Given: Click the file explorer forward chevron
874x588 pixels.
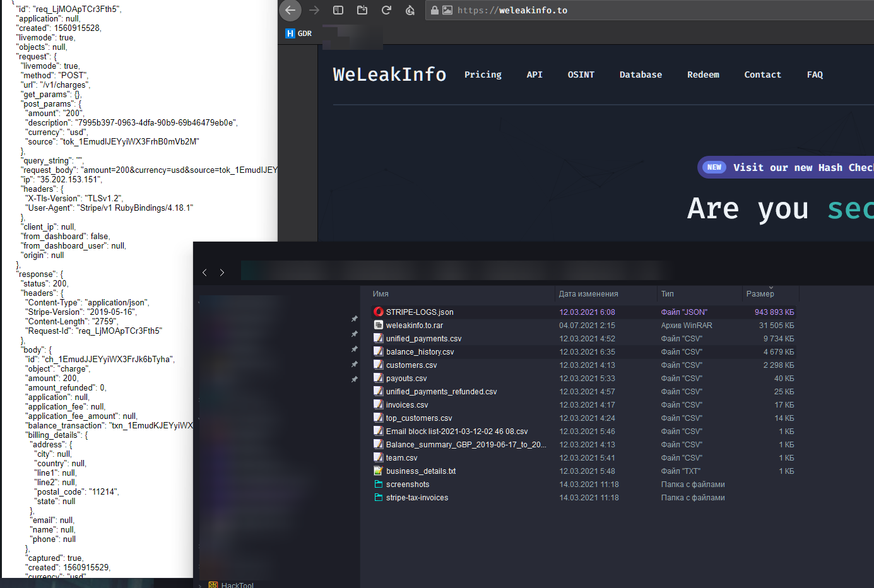Looking at the screenshot, I should (222, 273).
